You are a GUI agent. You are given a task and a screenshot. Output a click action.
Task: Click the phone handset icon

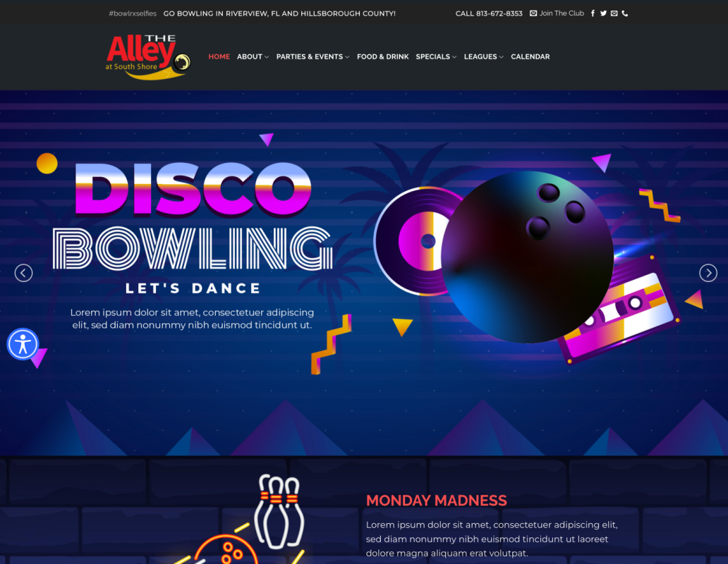click(x=625, y=13)
